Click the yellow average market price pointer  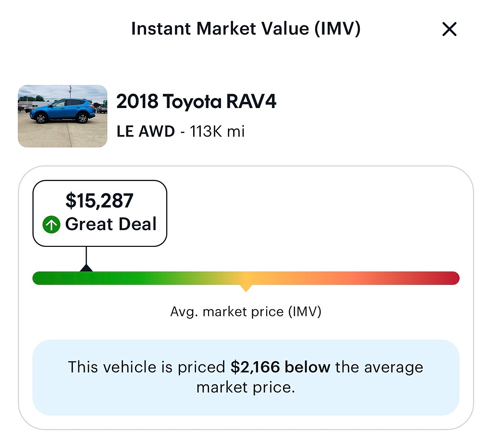tap(246, 289)
